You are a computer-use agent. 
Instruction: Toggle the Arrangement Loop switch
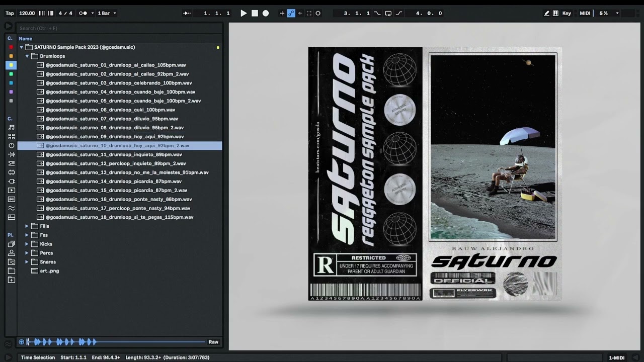click(388, 14)
